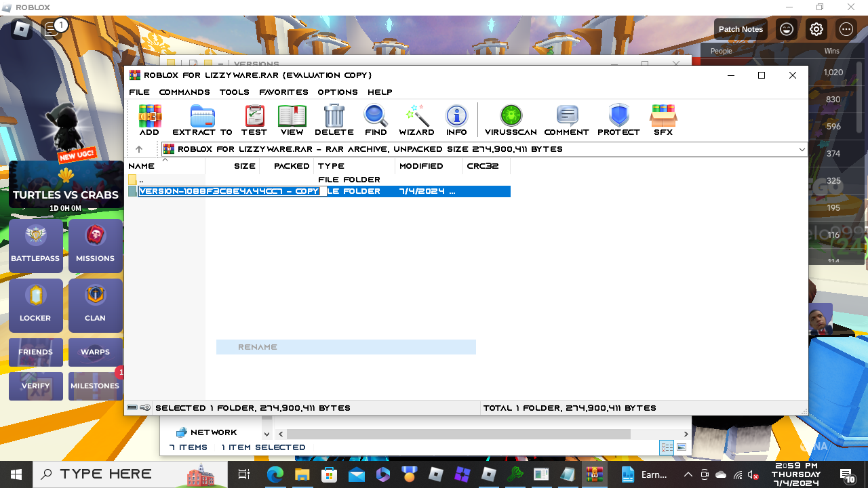Open the Locker panel
Image resolution: width=868 pixels, height=488 pixels.
(x=35, y=305)
